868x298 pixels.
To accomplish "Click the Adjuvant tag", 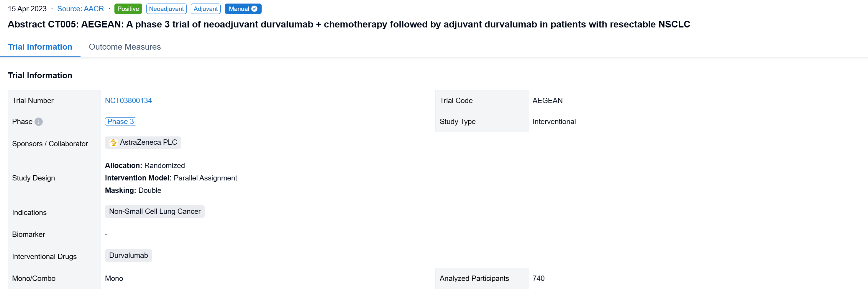I will click(206, 9).
